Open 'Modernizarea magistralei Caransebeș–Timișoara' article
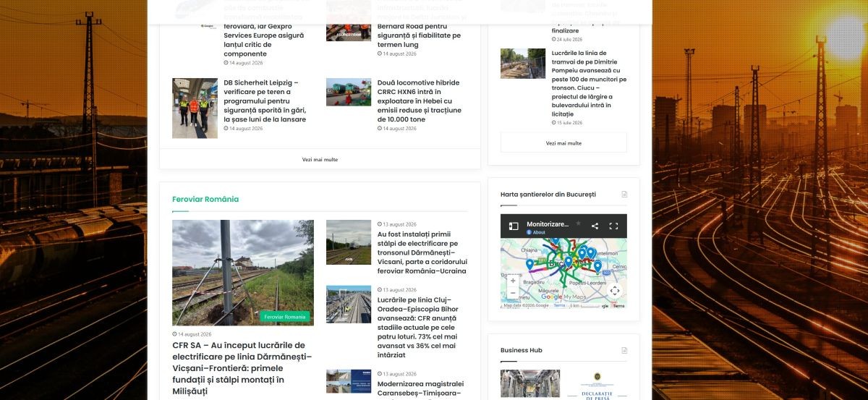Viewport: 868px width, 400px height. point(421,389)
